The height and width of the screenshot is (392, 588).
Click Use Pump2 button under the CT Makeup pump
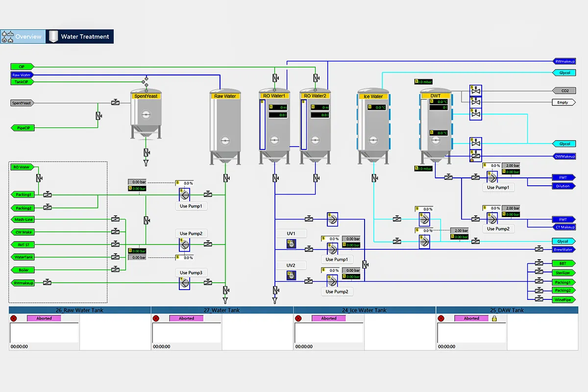498,229
